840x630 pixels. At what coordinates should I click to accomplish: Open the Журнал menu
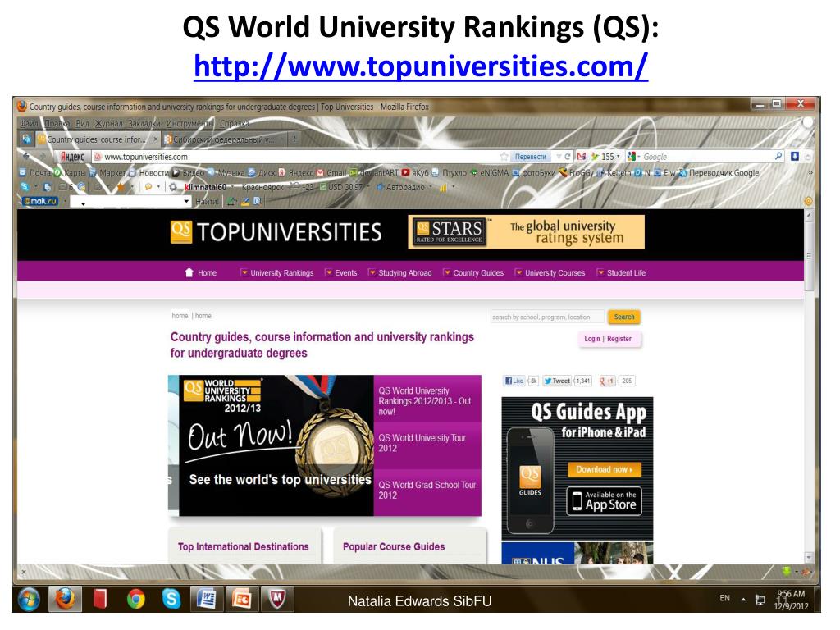click(109, 123)
